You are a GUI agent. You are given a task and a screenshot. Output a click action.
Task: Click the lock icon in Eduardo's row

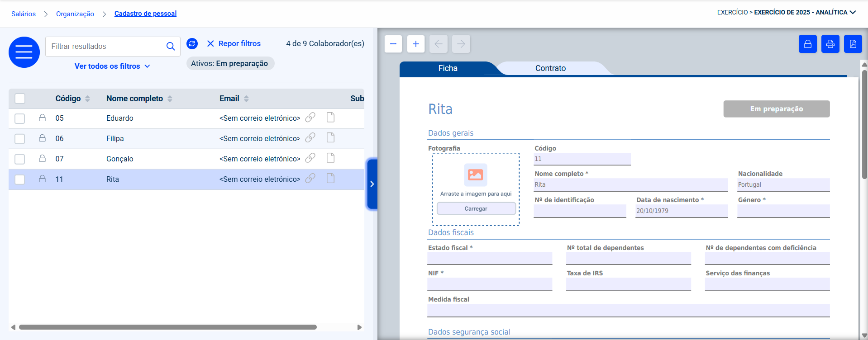pos(42,118)
